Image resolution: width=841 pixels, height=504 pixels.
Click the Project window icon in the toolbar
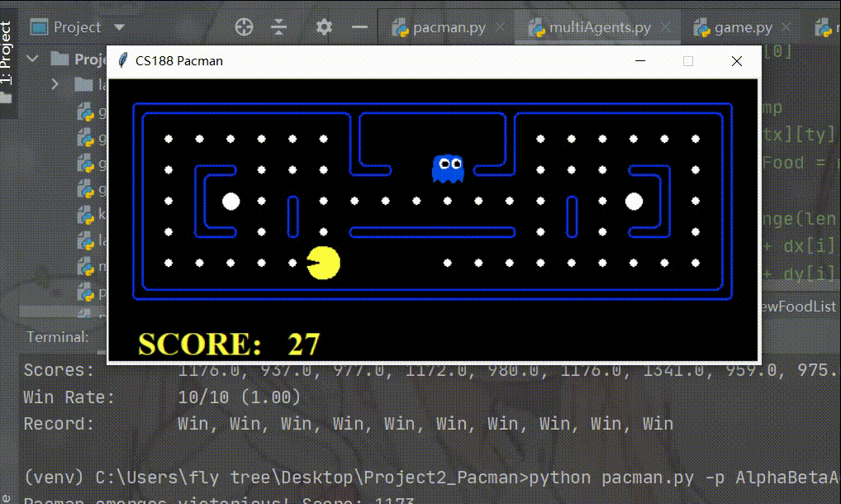coord(39,26)
